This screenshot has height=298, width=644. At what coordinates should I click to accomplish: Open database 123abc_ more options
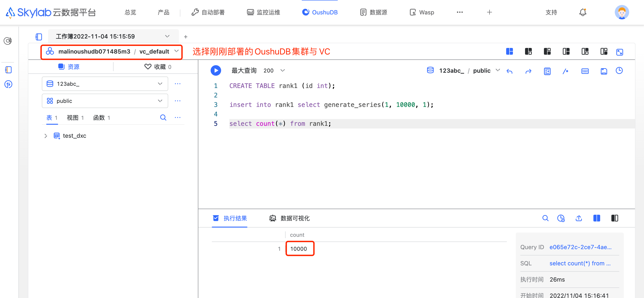pos(177,84)
